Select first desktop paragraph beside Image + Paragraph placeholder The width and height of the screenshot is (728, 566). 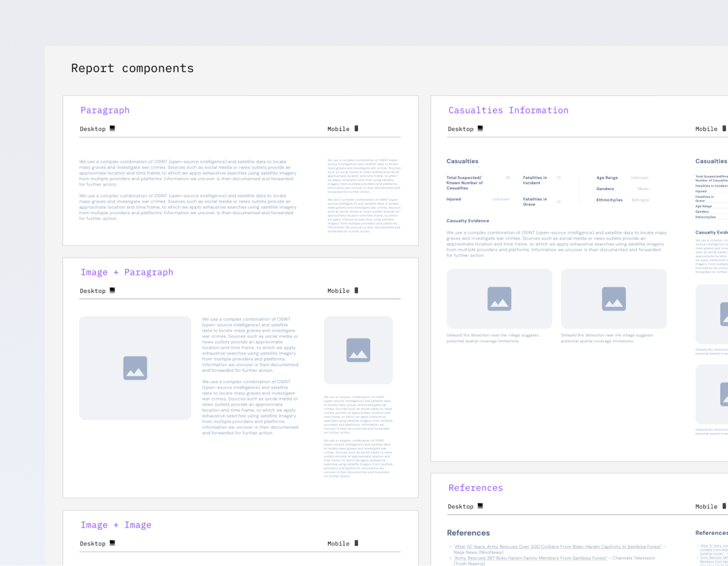coord(250,345)
